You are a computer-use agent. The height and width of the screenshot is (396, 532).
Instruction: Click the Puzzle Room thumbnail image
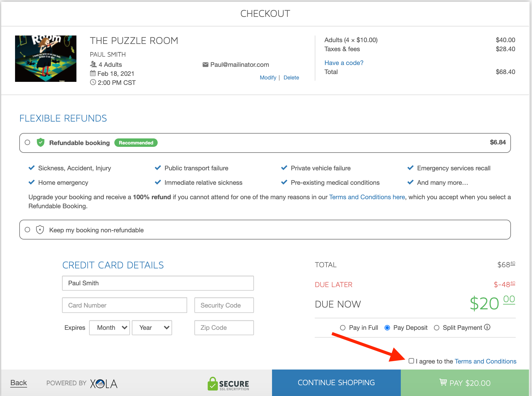pyautogui.click(x=46, y=59)
